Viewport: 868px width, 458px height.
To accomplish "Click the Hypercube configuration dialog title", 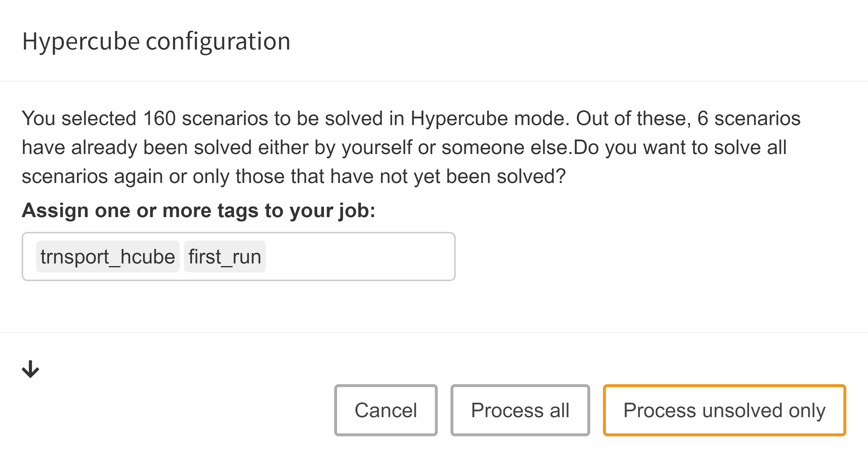I will click(x=156, y=41).
